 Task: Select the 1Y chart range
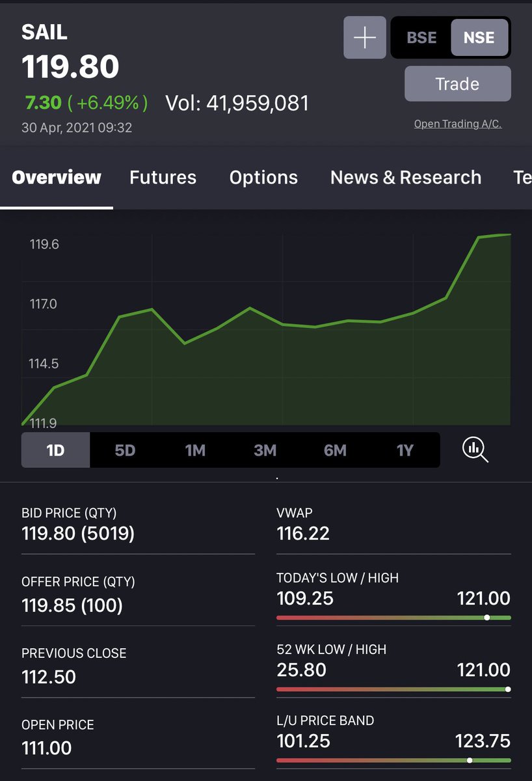point(405,450)
